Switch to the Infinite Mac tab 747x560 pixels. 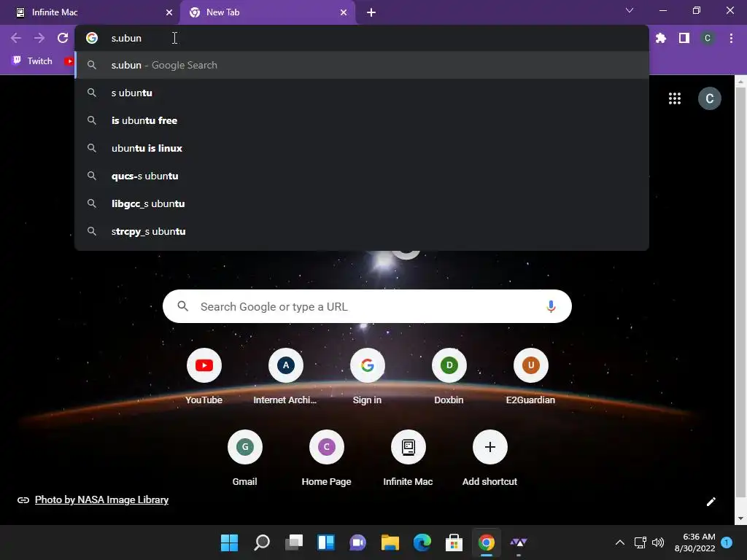click(90, 12)
